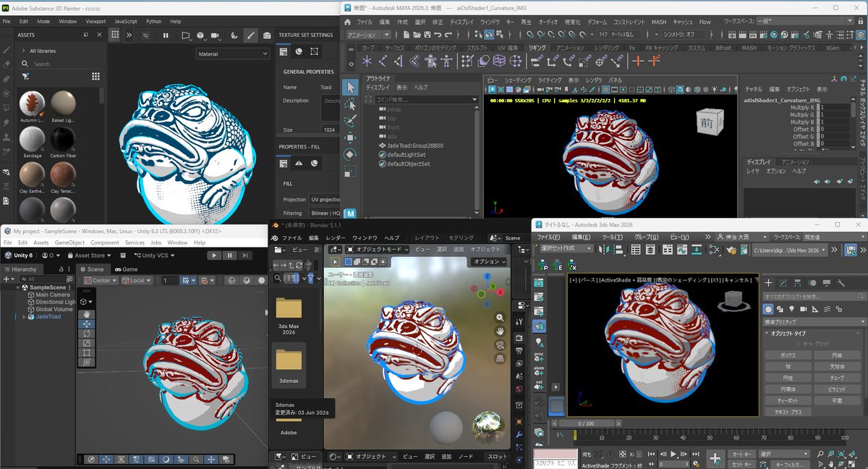This screenshot has height=469, width=868.
Task: Click the Substance Assets panel scrollbar
Action: [x=101, y=96]
